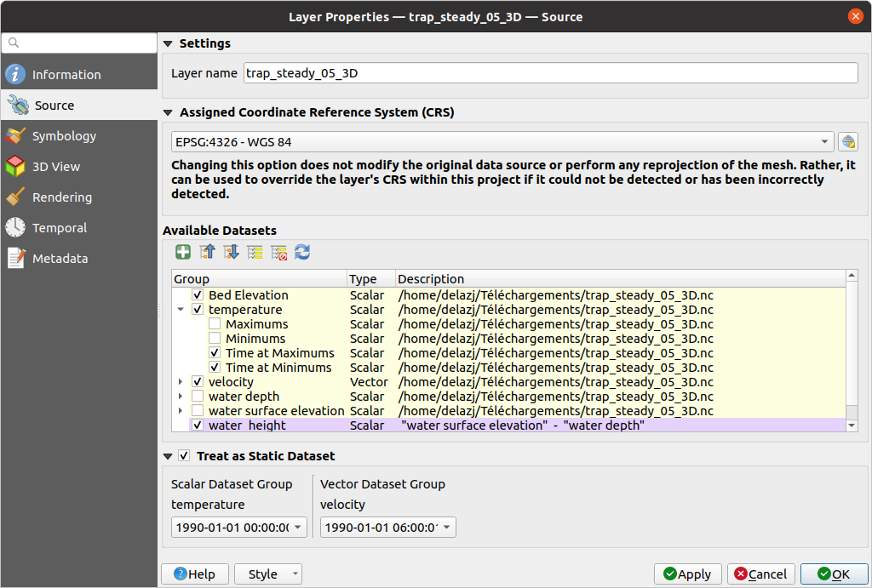Apply the layer property changes
The height and width of the screenshot is (588, 872).
[x=687, y=574]
